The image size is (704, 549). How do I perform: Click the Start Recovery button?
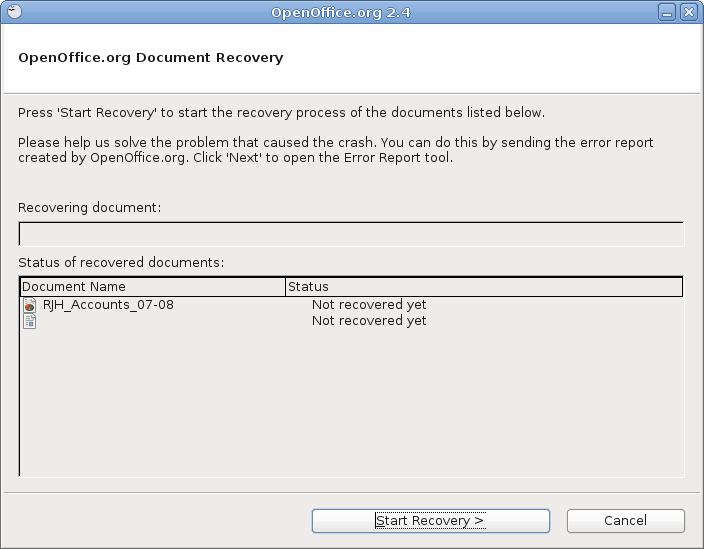(x=431, y=521)
